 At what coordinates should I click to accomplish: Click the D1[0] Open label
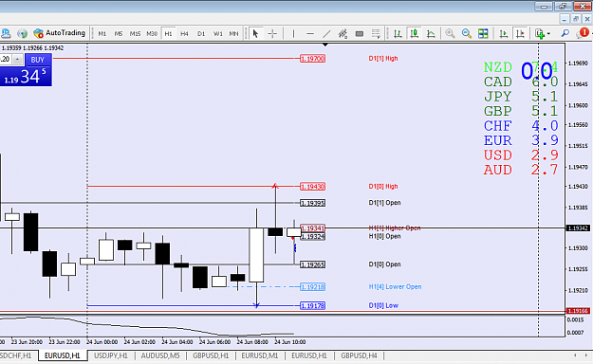point(384,264)
